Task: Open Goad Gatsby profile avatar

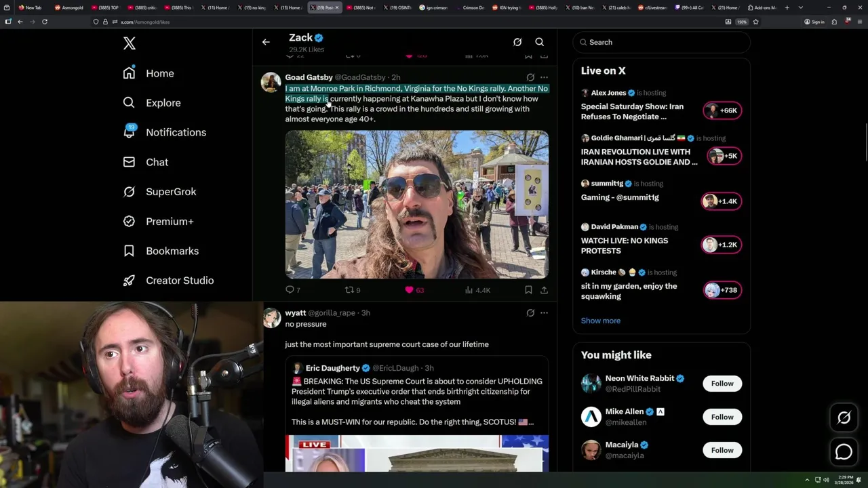Action: click(x=271, y=82)
